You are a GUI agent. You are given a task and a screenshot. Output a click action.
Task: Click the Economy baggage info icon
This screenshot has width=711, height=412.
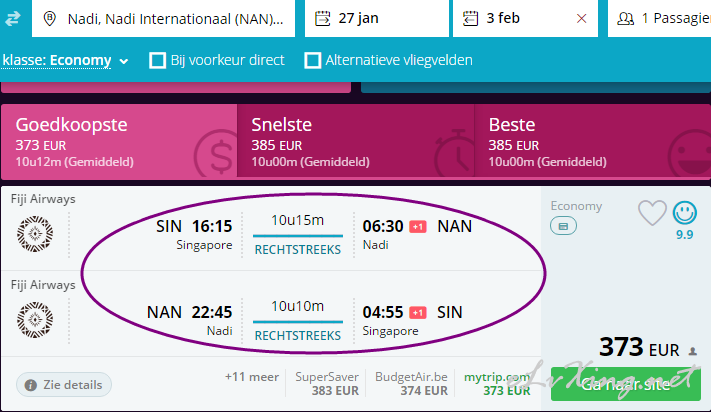click(563, 226)
